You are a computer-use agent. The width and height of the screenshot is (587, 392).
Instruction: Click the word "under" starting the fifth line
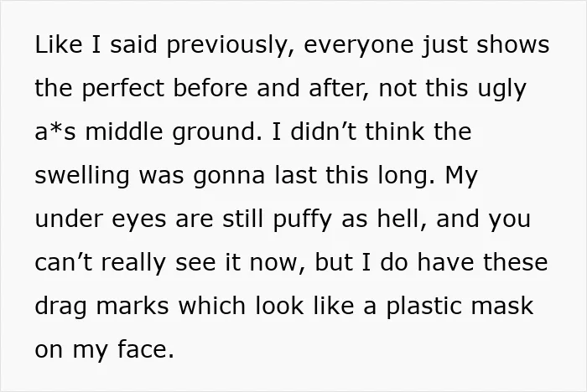pos(69,219)
